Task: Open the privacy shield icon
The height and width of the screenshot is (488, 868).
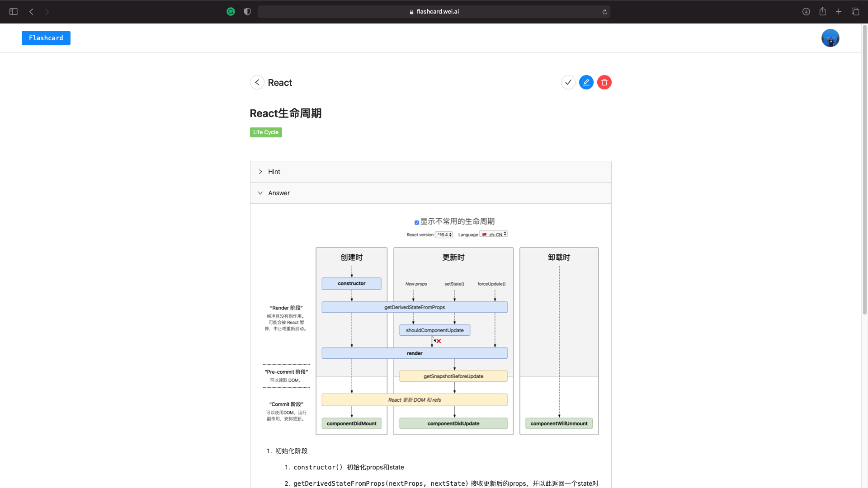Action: [247, 12]
